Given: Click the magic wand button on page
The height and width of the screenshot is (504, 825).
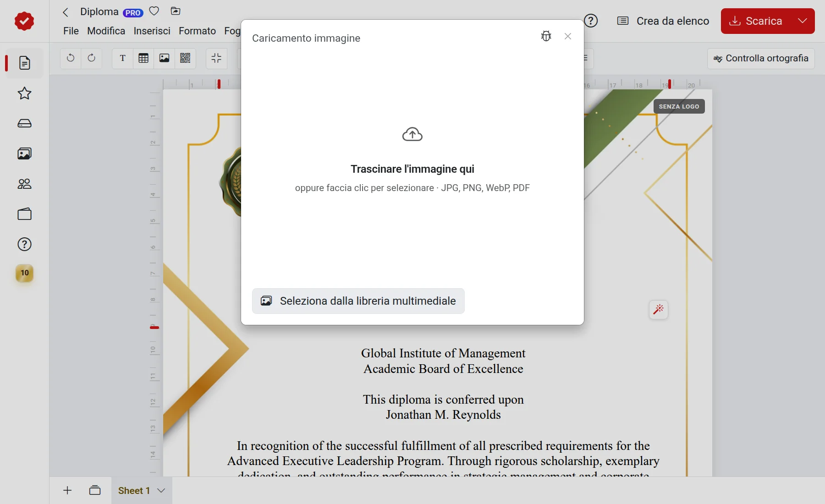Looking at the screenshot, I should click(x=659, y=310).
